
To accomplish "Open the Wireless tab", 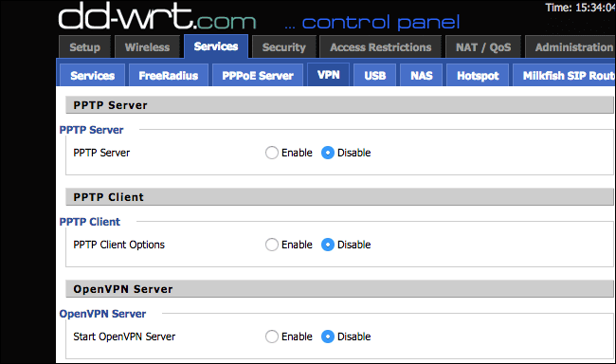I will tap(147, 47).
